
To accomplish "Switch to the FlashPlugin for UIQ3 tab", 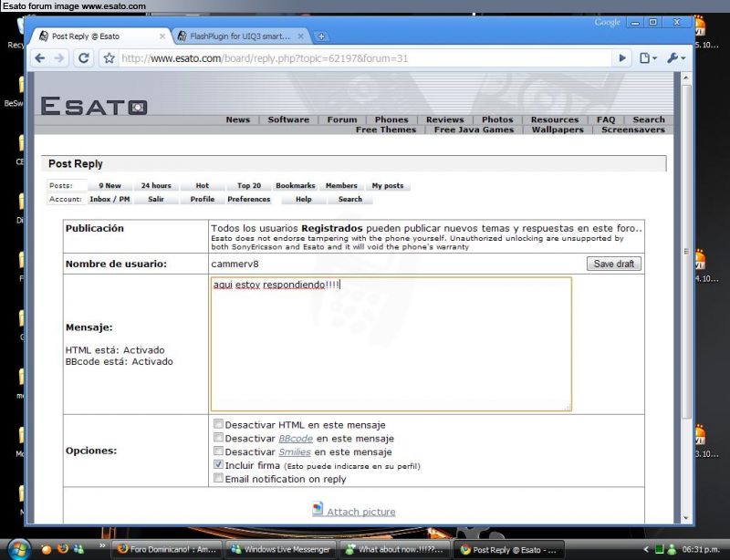I will pos(239,36).
